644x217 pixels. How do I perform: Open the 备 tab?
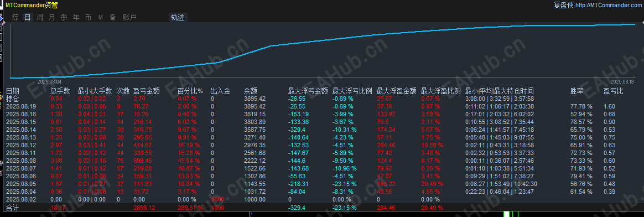112,17
